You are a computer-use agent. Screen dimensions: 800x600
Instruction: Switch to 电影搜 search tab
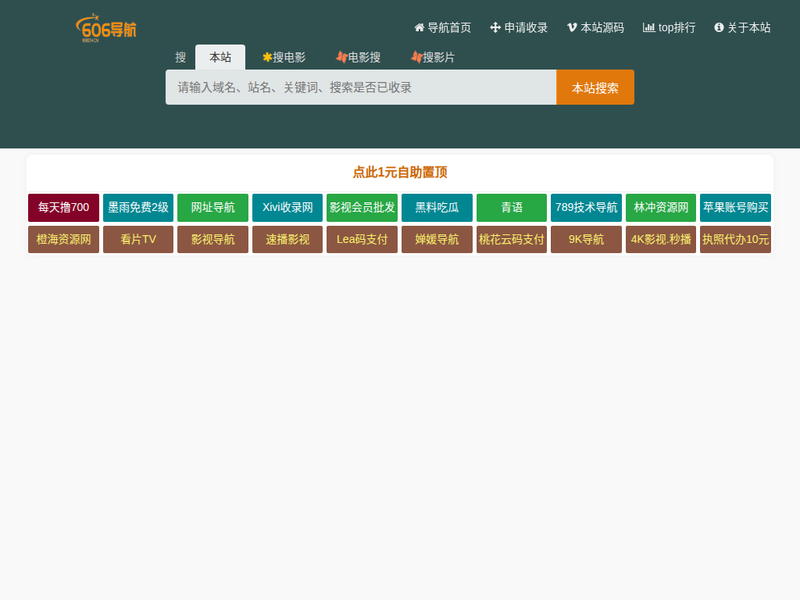click(x=358, y=58)
